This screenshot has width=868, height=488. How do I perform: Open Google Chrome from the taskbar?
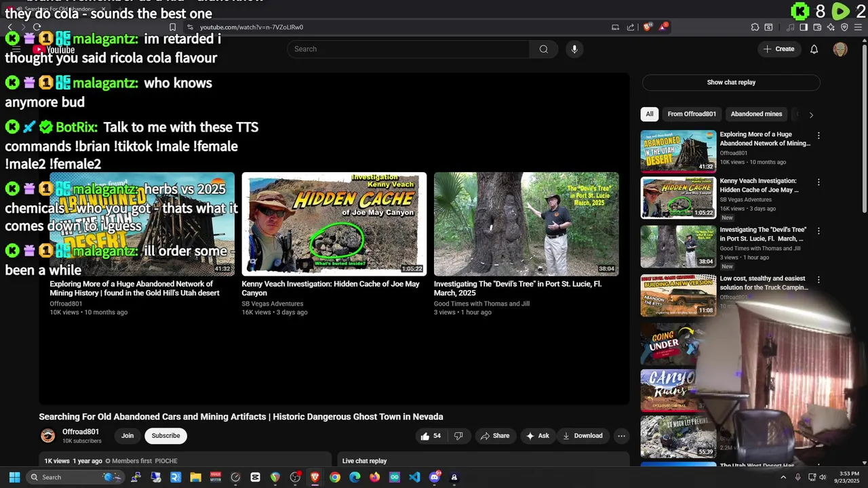pyautogui.click(x=335, y=477)
